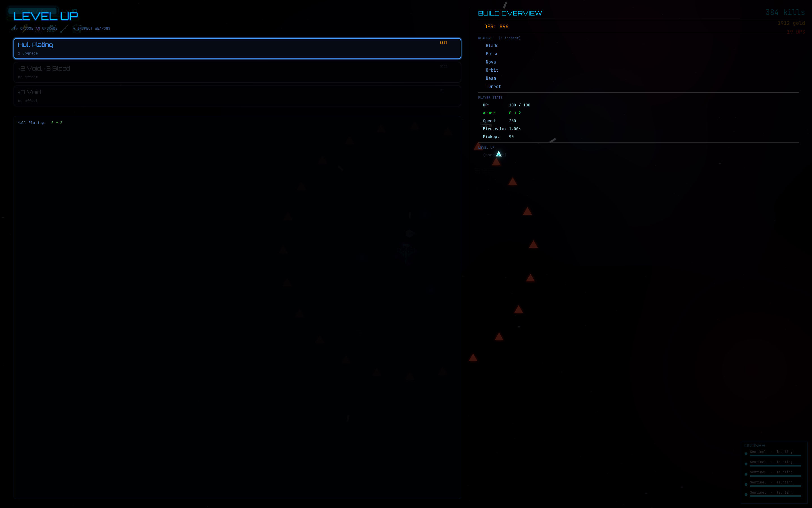
Task: Pick the +3 Void upgrade card
Action: [237, 96]
